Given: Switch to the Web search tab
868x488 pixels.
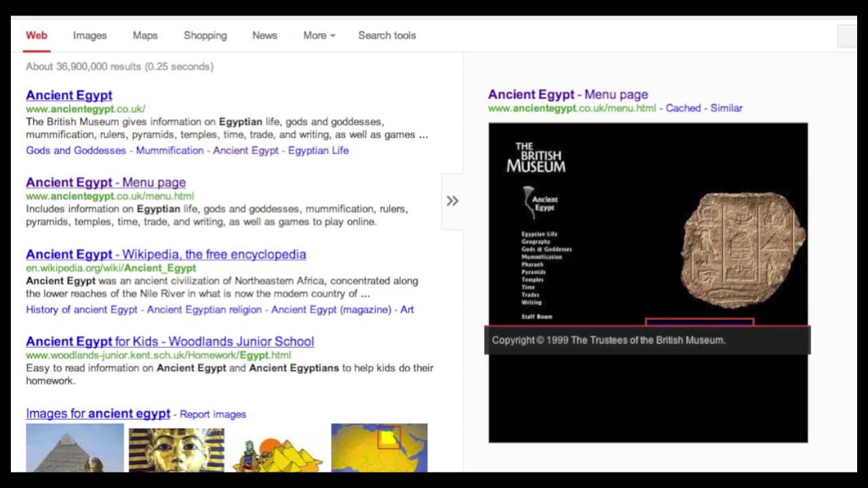Looking at the screenshot, I should coord(37,35).
